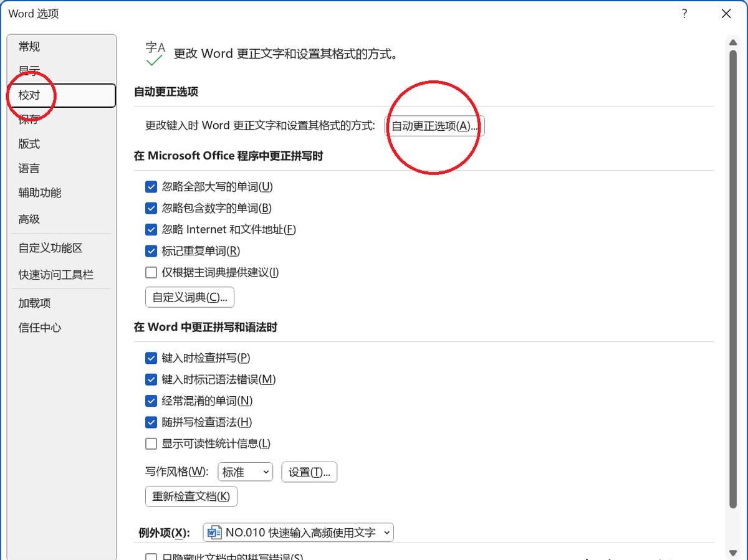Click the vertical scrollbar thumb

pyautogui.click(x=733, y=279)
